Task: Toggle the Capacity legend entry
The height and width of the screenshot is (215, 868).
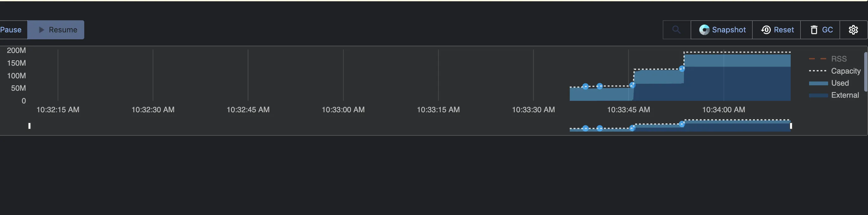Action: pyautogui.click(x=845, y=71)
